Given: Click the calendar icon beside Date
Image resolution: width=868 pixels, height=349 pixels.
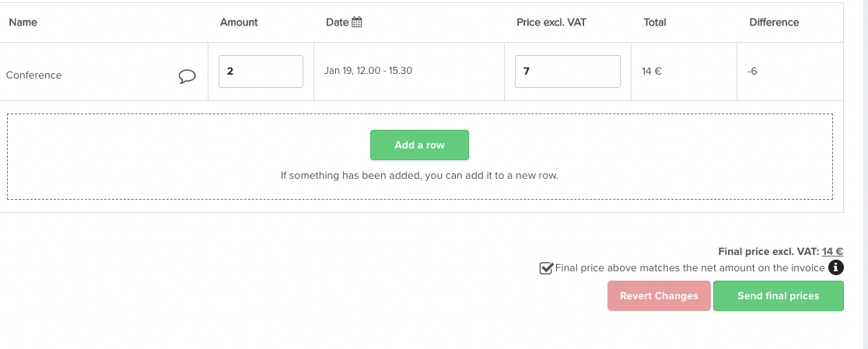Looking at the screenshot, I should (356, 22).
